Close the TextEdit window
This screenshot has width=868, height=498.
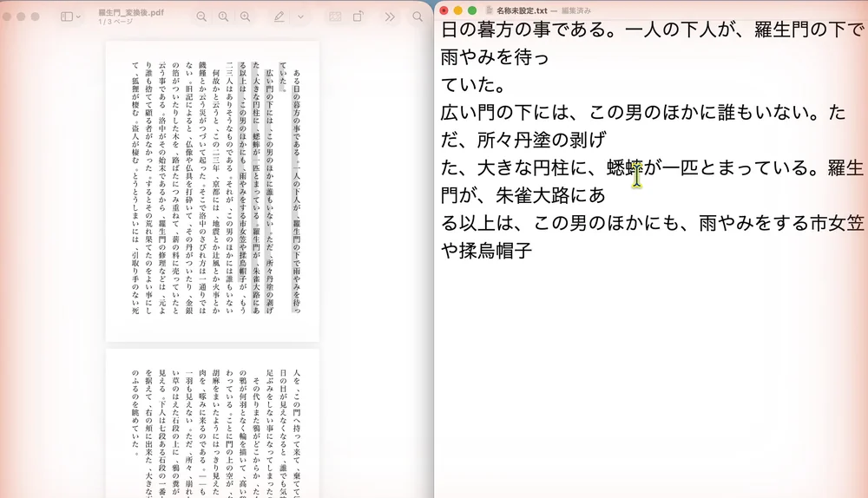[x=444, y=10]
